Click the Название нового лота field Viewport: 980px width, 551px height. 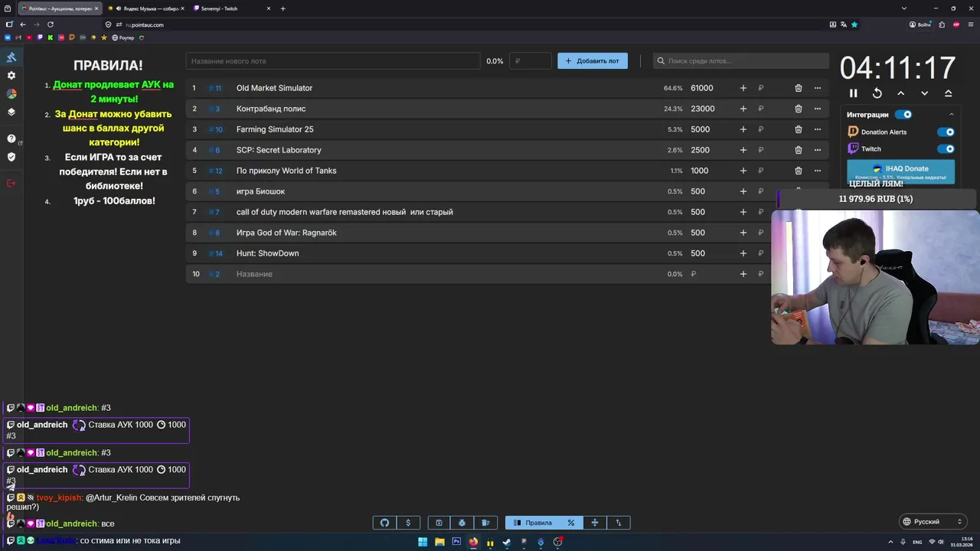333,61
